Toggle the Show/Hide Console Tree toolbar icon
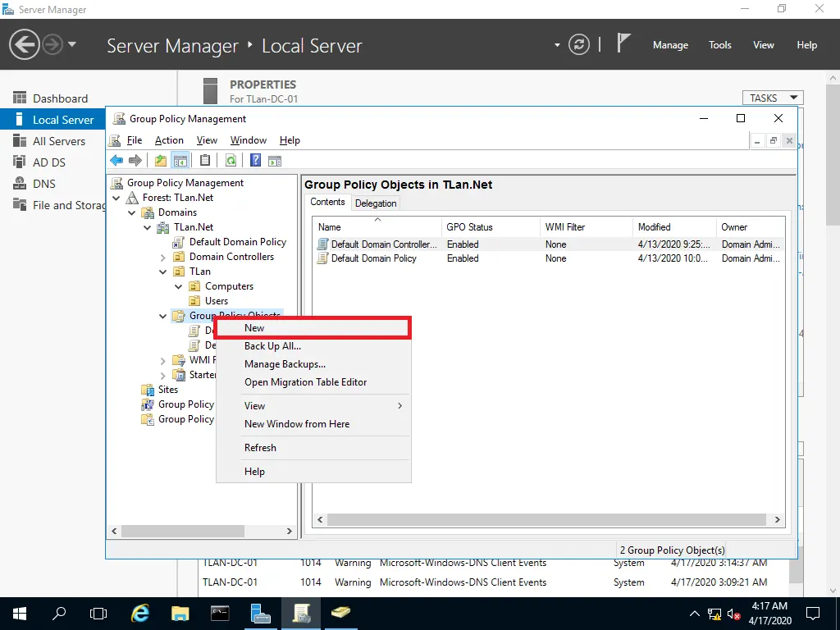840x630 pixels. (x=180, y=160)
